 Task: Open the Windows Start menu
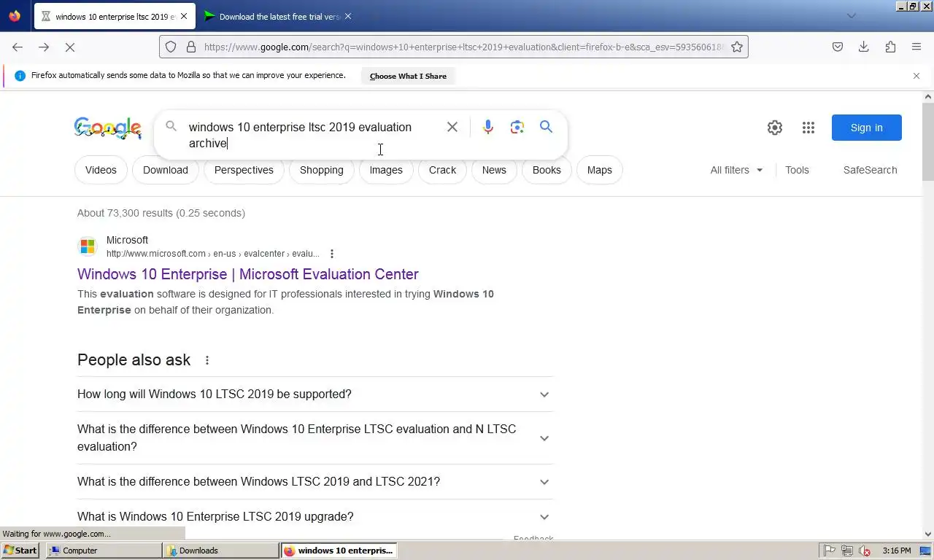(x=20, y=551)
